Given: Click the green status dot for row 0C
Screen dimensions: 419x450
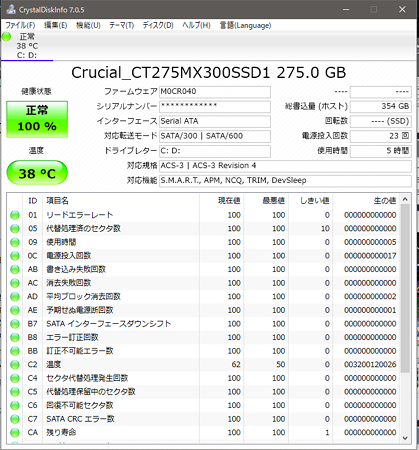Looking at the screenshot, I should [15, 256].
